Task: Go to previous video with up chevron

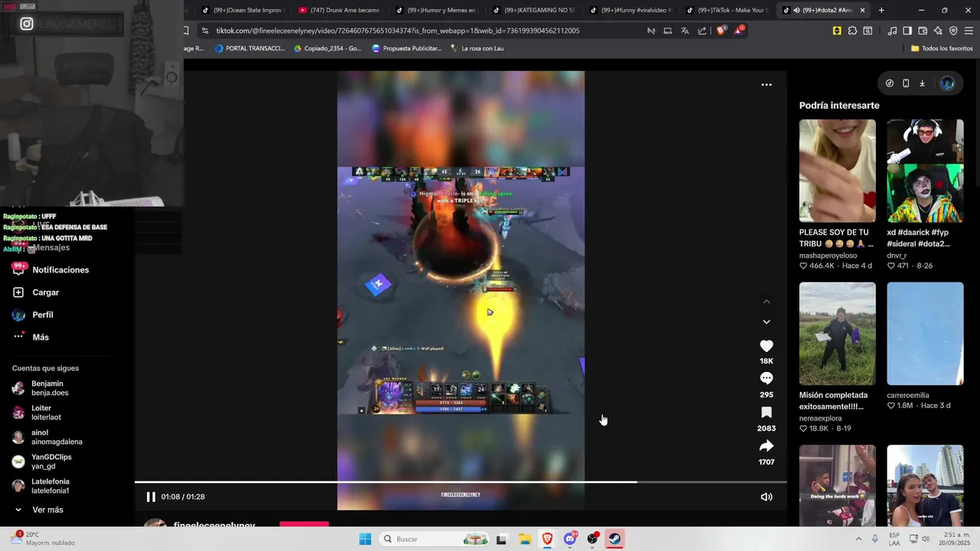Action: tap(766, 302)
